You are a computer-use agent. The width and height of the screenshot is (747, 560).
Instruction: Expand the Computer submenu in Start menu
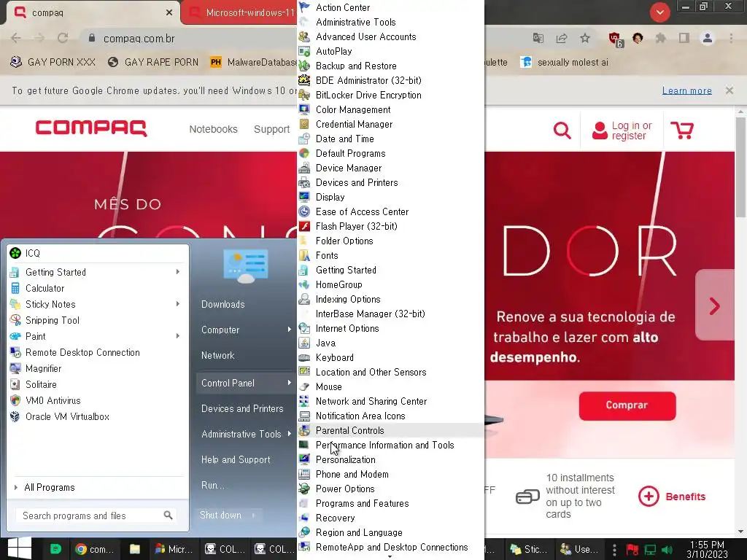point(289,330)
